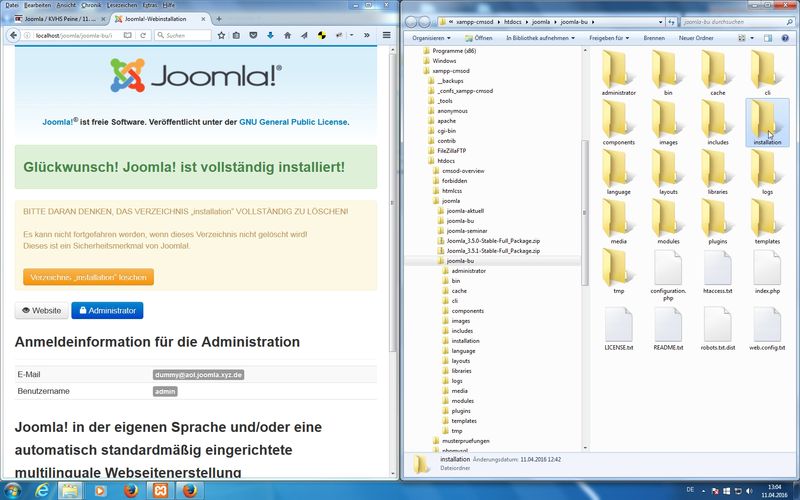Select the installation folder icon

point(767,122)
